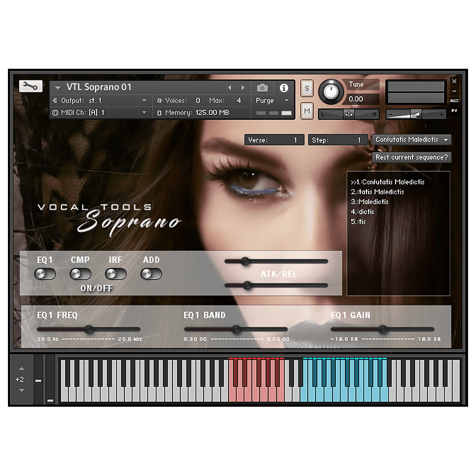Click the volume slider

(x=415, y=114)
